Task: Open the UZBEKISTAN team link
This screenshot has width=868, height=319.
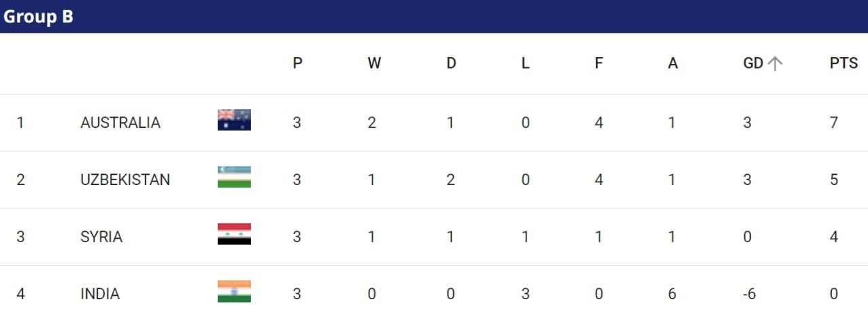Action: (x=125, y=180)
